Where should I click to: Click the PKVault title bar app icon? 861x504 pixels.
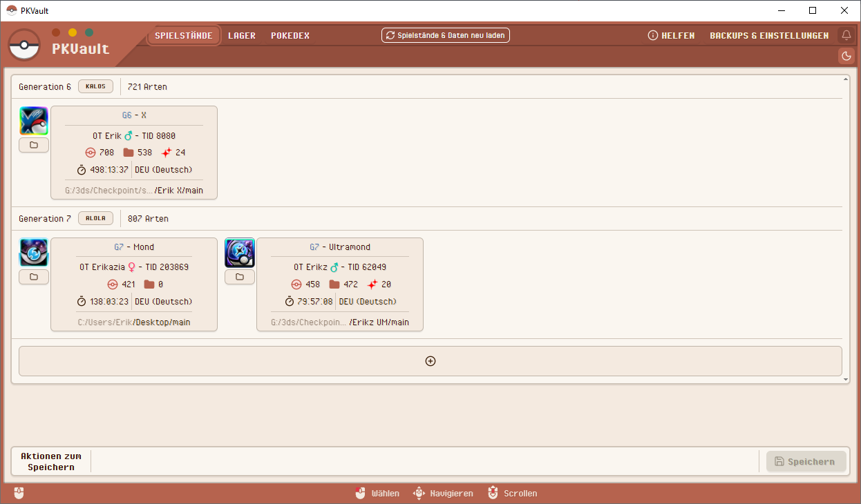tap(11, 10)
